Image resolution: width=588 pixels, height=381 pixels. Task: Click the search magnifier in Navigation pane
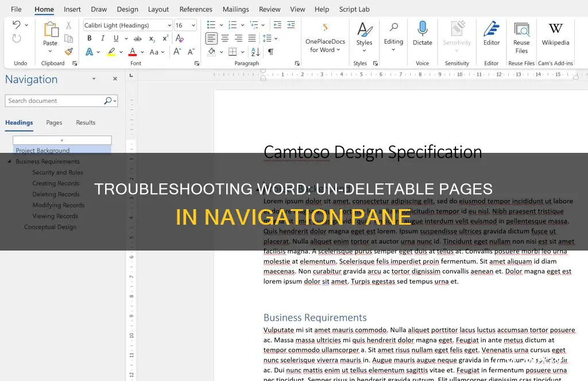[107, 101]
